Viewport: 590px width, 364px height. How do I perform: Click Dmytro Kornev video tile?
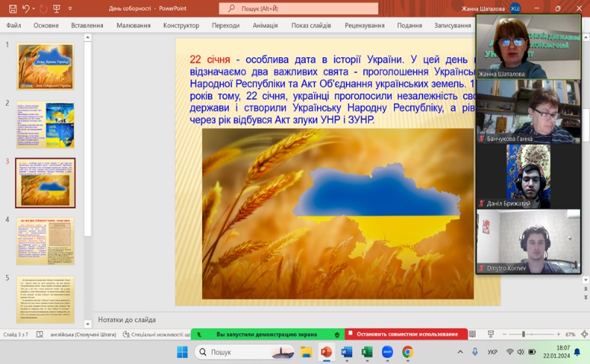click(528, 241)
